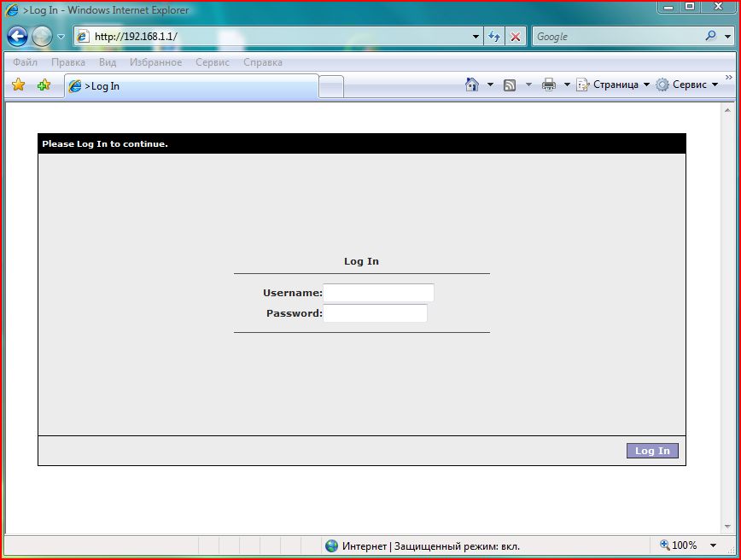Open the Файл menu
This screenshot has height=560, width=741.
(x=25, y=62)
